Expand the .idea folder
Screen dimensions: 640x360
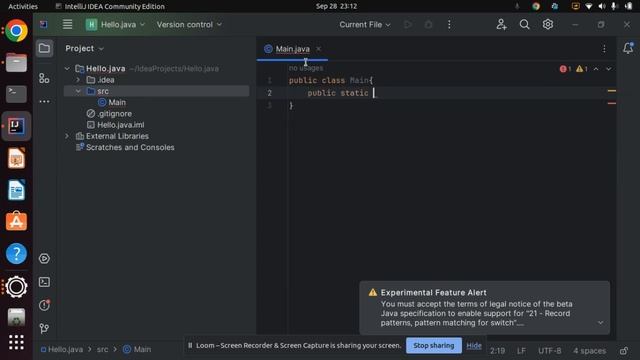pos(78,80)
